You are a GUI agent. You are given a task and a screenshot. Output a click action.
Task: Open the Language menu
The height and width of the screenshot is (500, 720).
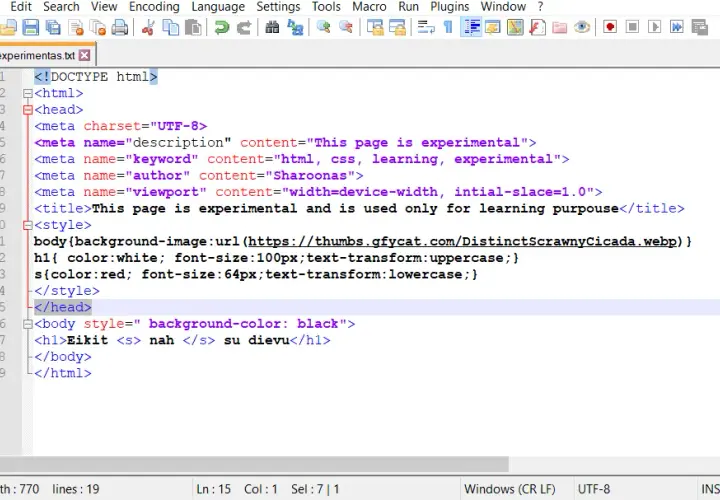click(218, 7)
